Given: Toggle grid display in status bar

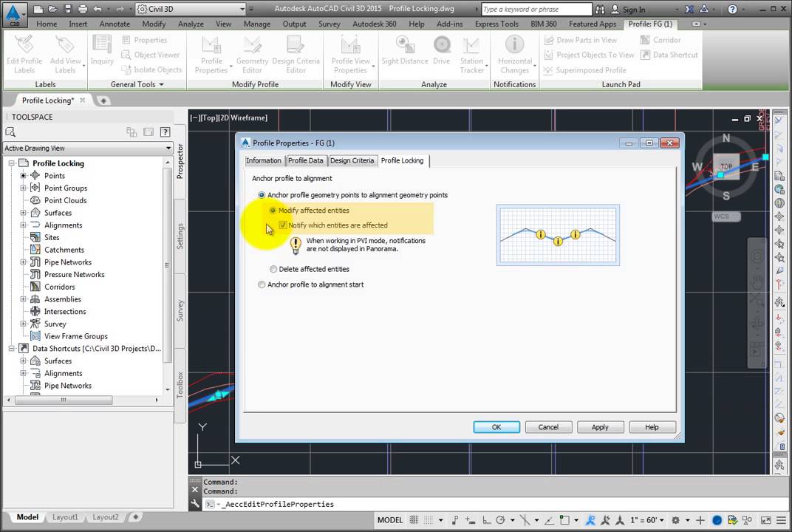Looking at the screenshot, I should [x=414, y=520].
